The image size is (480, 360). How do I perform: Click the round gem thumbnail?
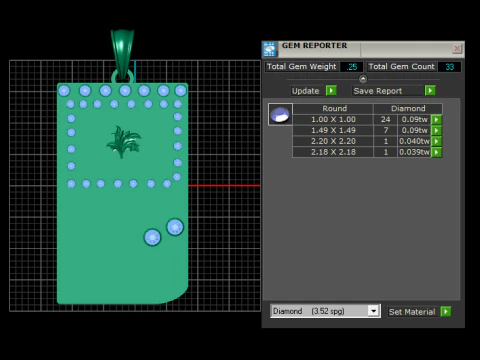(x=280, y=114)
